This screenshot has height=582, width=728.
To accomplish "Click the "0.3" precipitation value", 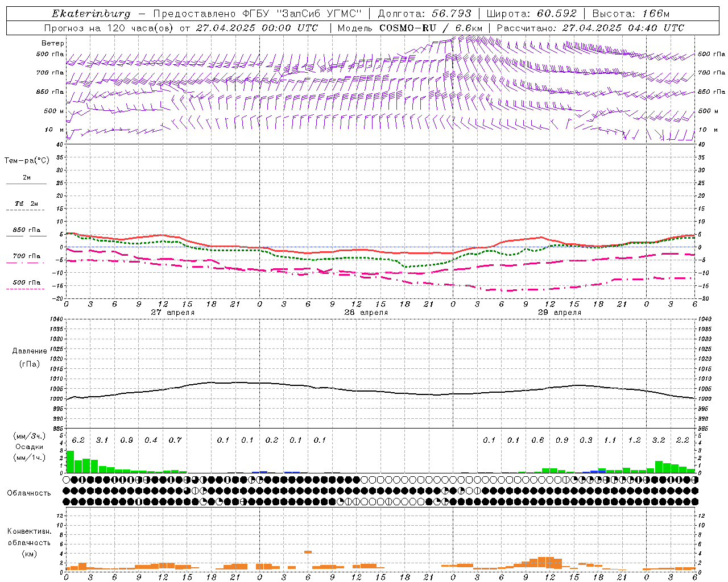I will (x=586, y=440).
